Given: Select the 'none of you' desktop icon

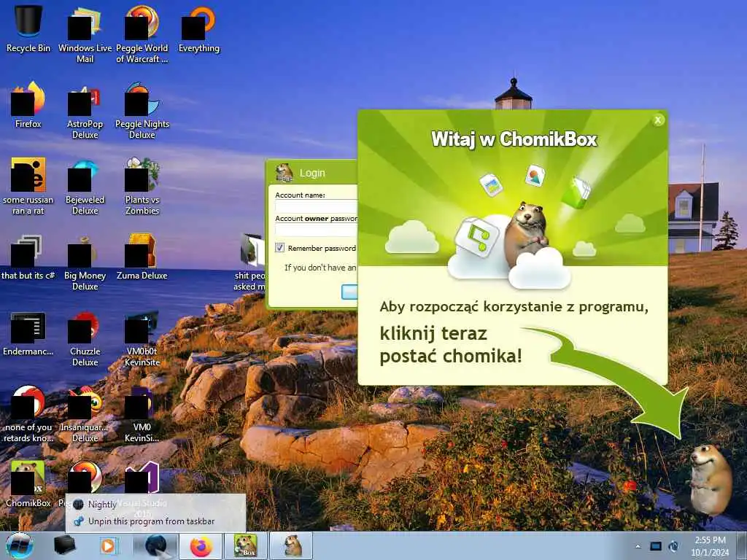Looking at the screenshot, I should (x=28, y=413).
